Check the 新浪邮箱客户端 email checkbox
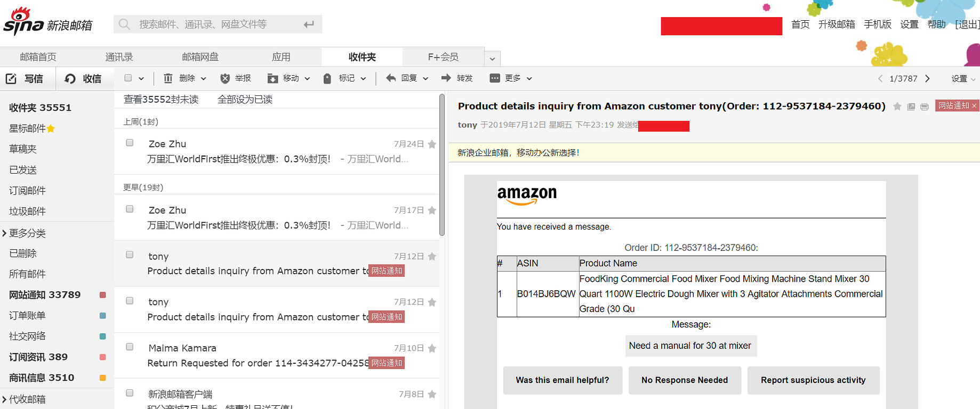980x409 pixels. tap(130, 393)
